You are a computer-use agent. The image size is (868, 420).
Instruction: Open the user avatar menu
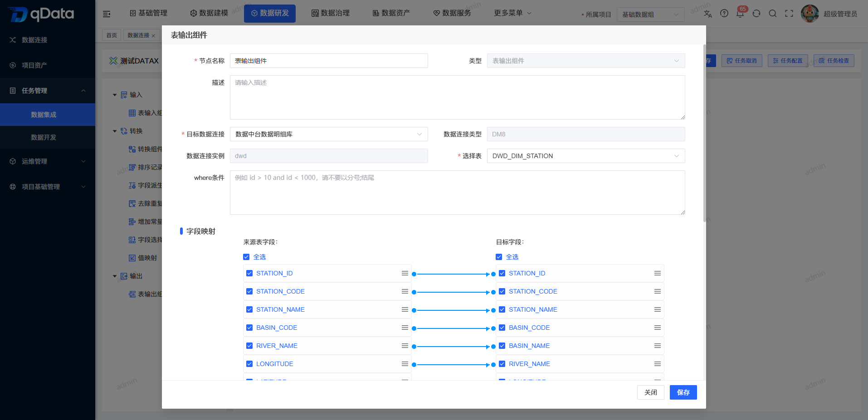(810, 14)
